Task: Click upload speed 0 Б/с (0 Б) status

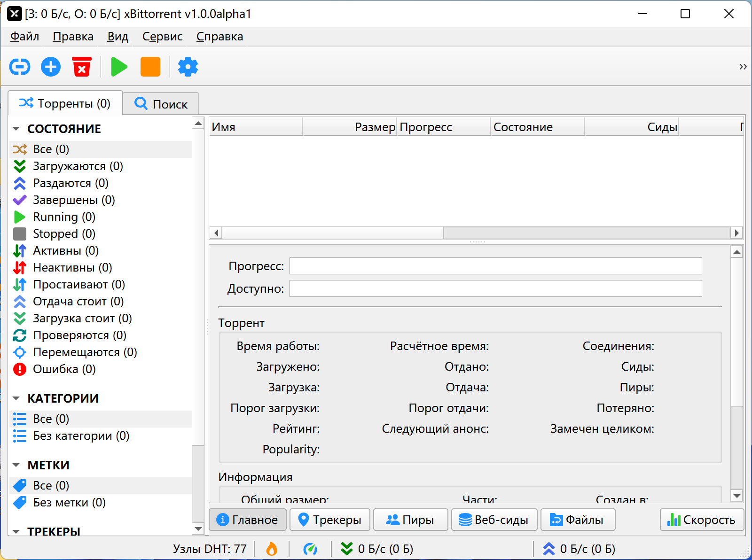Action: pos(579,549)
